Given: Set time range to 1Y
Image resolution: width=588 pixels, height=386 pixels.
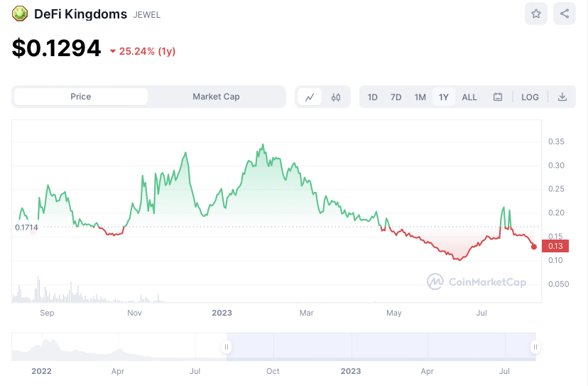Looking at the screenshot, I should pyautogui.click(x=444, y=97).
